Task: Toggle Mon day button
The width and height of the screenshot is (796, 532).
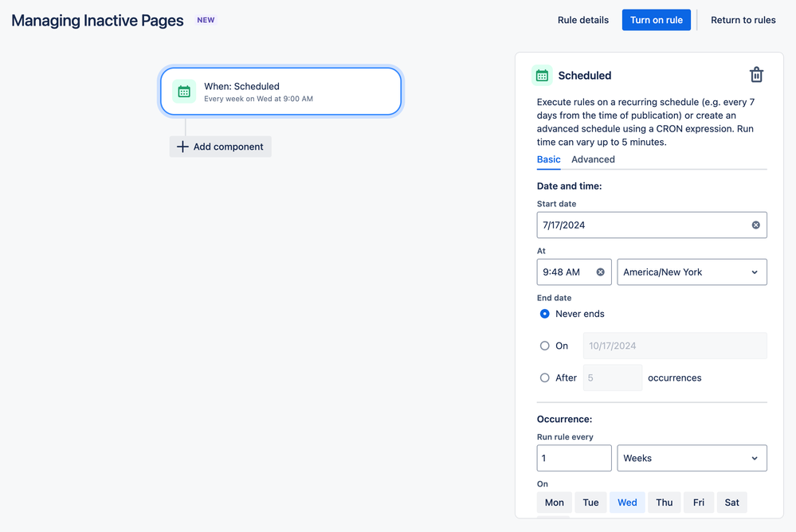Action: pyautogui.click(x=555, y=503)
